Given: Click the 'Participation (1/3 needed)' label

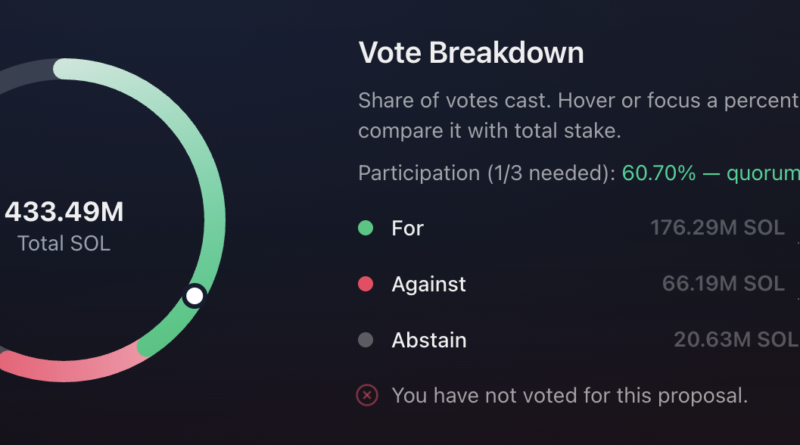Looking at the screenshot, I should click(487, 173).
